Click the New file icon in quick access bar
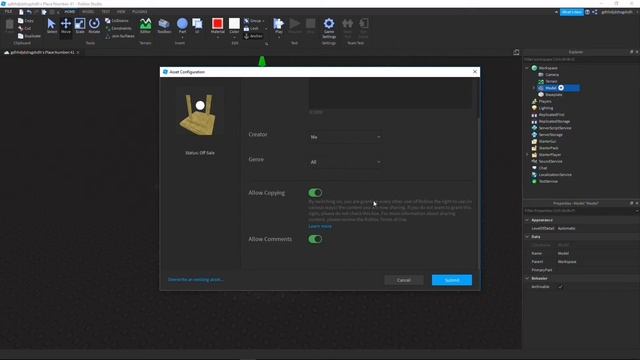This screenshot has height=360, width=640. point(21,12)
